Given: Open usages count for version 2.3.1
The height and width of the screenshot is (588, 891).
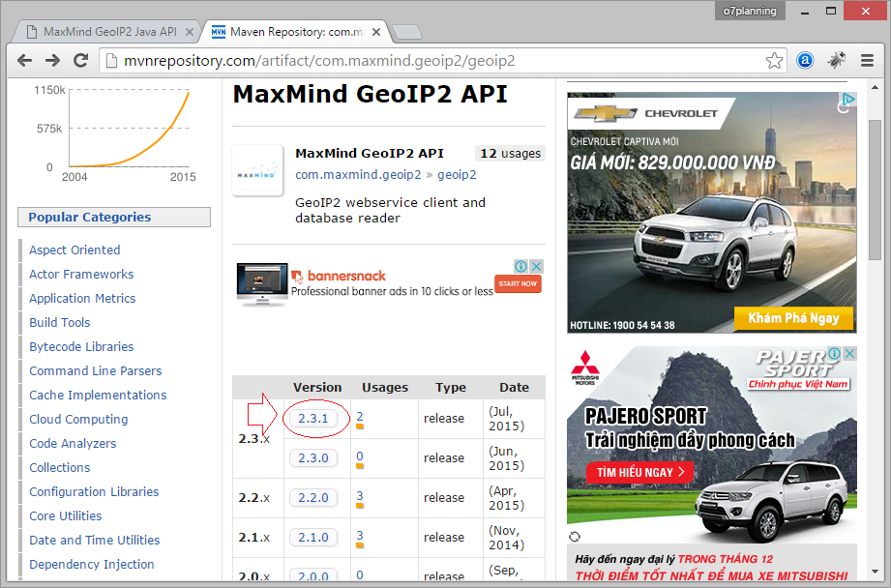Looking at the screenshot, I should (360, 417).
